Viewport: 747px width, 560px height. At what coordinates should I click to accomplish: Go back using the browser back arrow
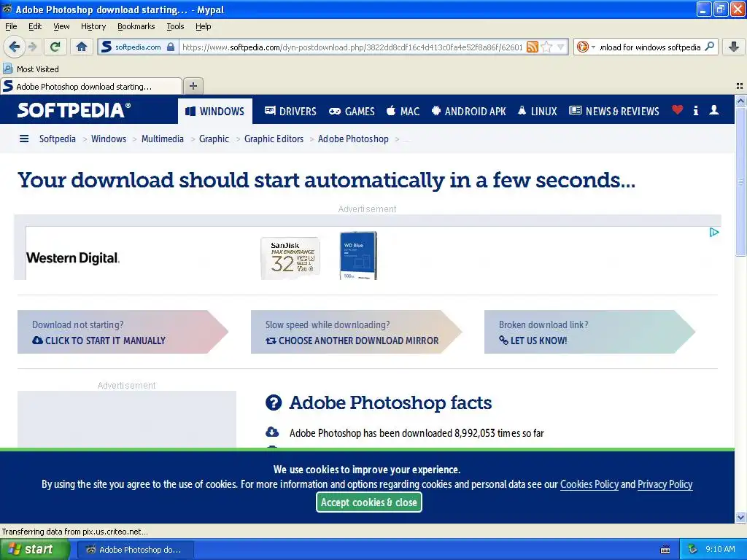click(x=15, y=47)
